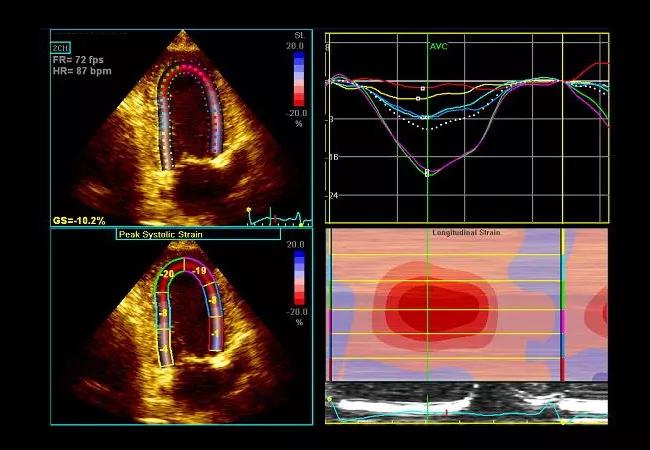Click the lowest peak marker on strain curves
This screenshot has height=450, width=650.
(x=428, y=173)
